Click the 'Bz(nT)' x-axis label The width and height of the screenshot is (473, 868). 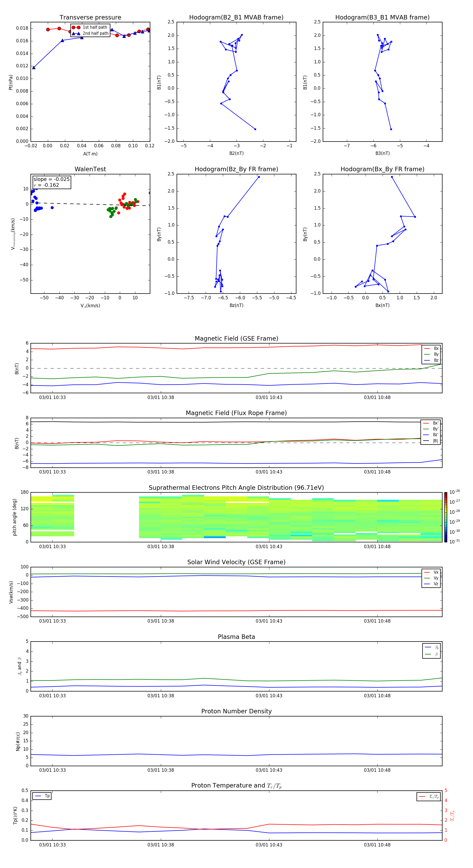(x=236, y=305)
